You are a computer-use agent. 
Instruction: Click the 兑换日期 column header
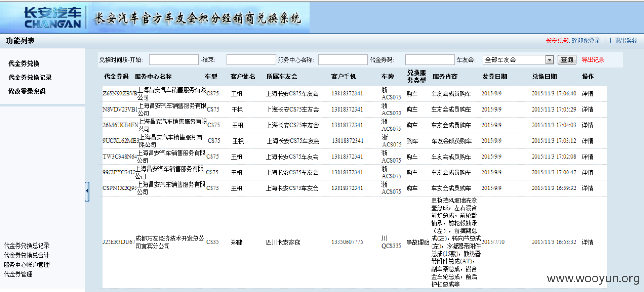[x=544, y=77]
